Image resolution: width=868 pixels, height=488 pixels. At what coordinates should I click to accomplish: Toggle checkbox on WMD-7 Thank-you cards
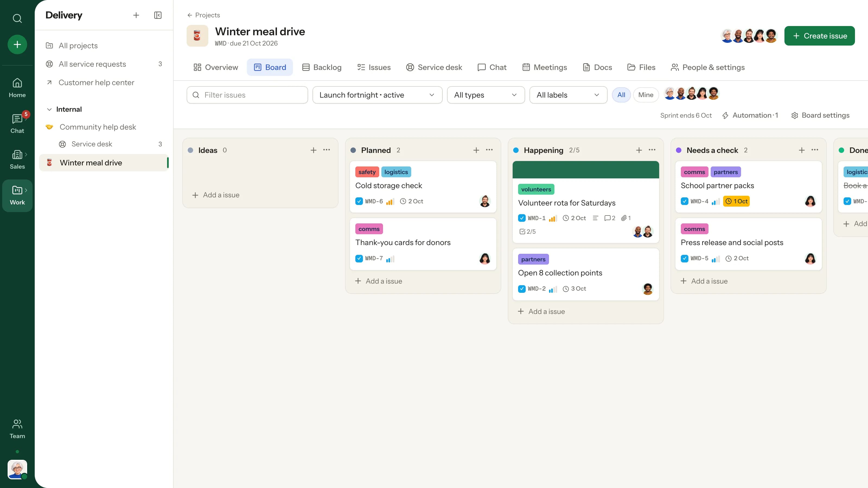coord(359,258)
